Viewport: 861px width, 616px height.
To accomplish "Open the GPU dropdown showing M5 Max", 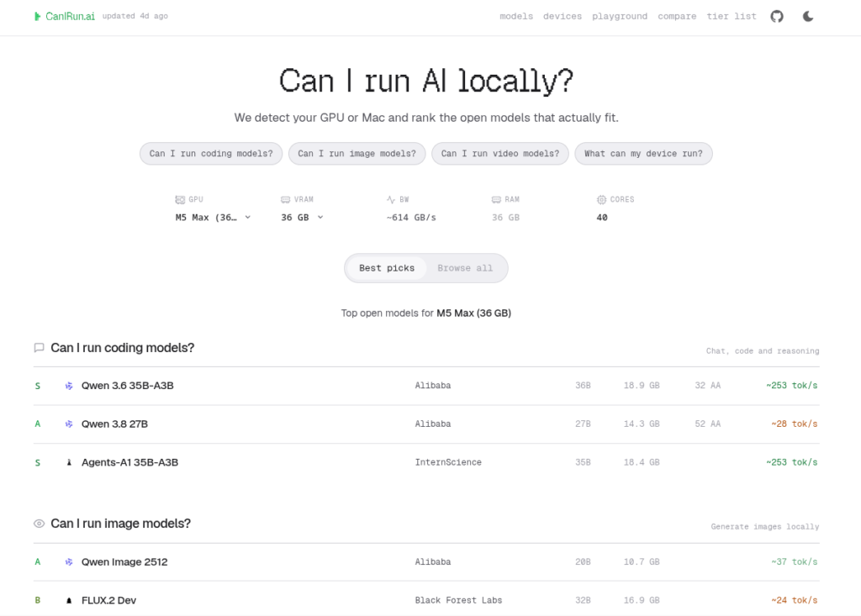I will [213, 218].
